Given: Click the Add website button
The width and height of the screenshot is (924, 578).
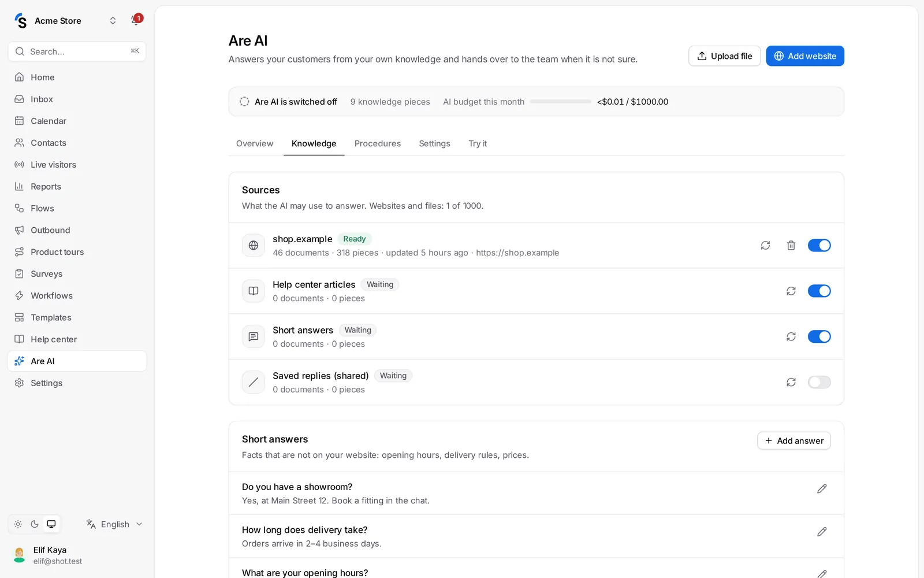Looking at the screenshot, I should tap(805, 56).
